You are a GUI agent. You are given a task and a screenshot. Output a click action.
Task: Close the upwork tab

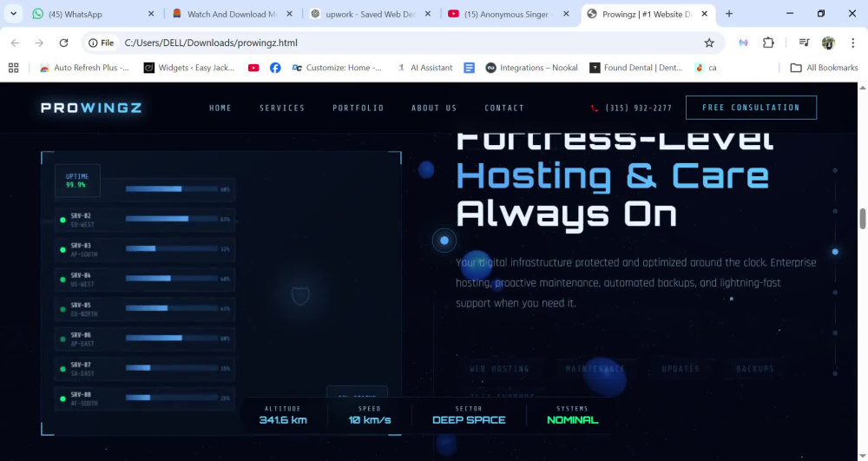pyautogui.click(x=427, y=14)
